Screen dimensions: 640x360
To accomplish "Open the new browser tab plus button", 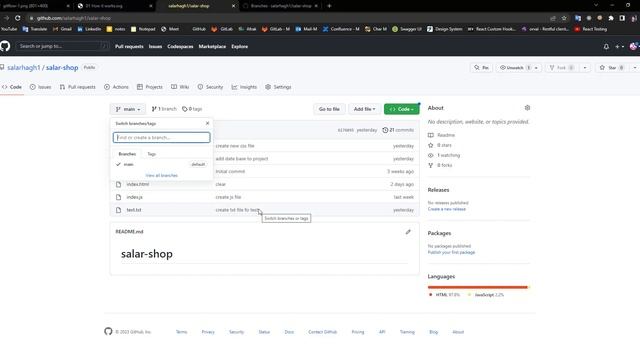I will [x=329, y=6].
